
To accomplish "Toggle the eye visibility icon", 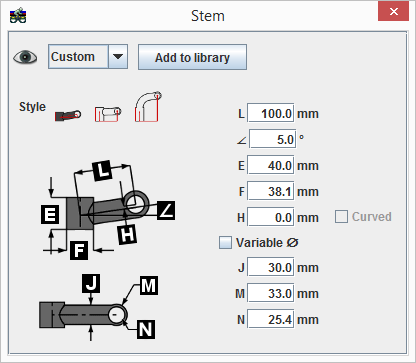I will tap(25, 57).
